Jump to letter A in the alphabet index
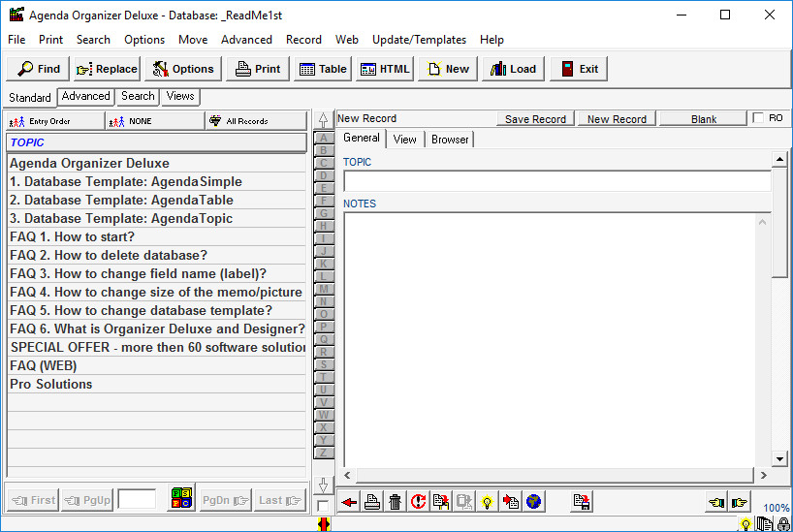The height and width of the screenshot is (532, 793). coord(324,138)
